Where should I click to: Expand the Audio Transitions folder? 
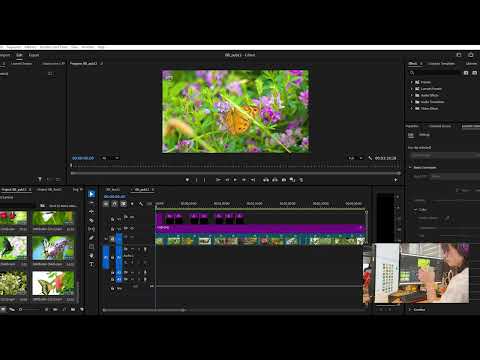(412, 102)
